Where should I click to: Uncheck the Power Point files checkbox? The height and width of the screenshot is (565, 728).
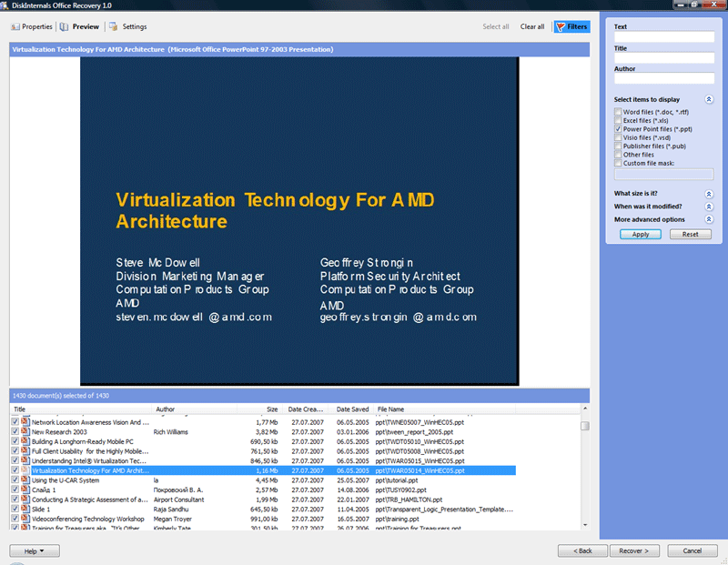(618, 129)
